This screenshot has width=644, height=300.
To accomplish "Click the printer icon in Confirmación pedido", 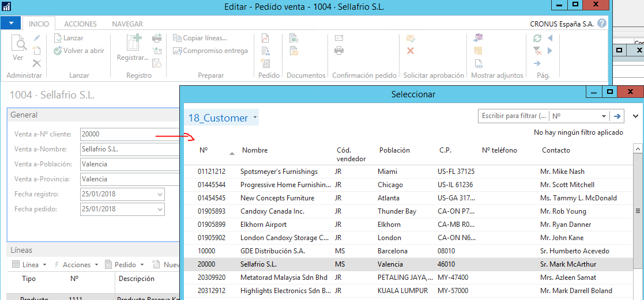I will coord(339,51).
